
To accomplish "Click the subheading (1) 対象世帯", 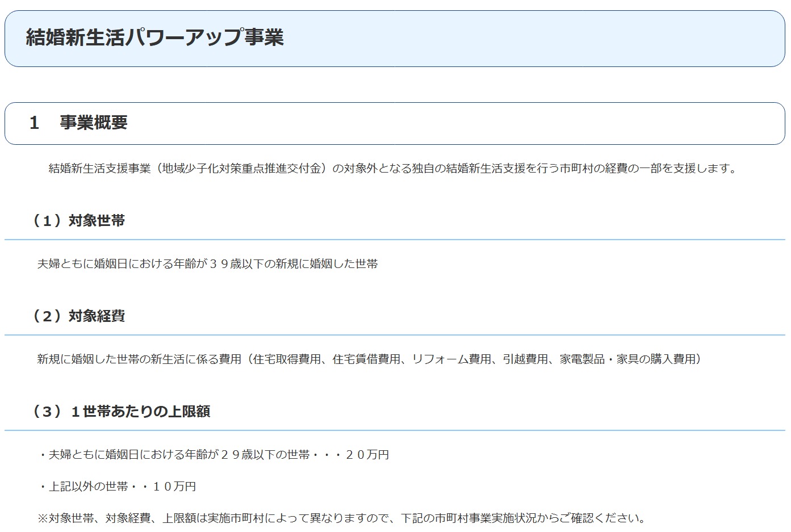I will pos(78,221).
